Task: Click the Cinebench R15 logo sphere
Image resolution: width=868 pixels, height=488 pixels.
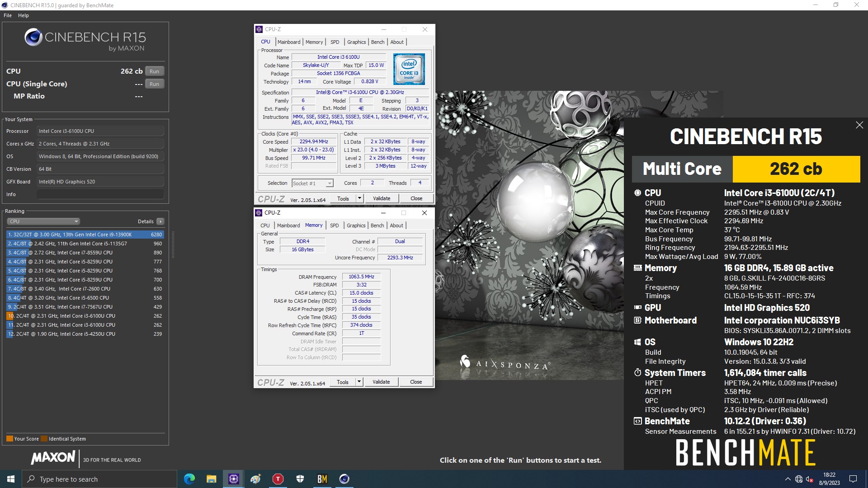Action: [33, 38]
